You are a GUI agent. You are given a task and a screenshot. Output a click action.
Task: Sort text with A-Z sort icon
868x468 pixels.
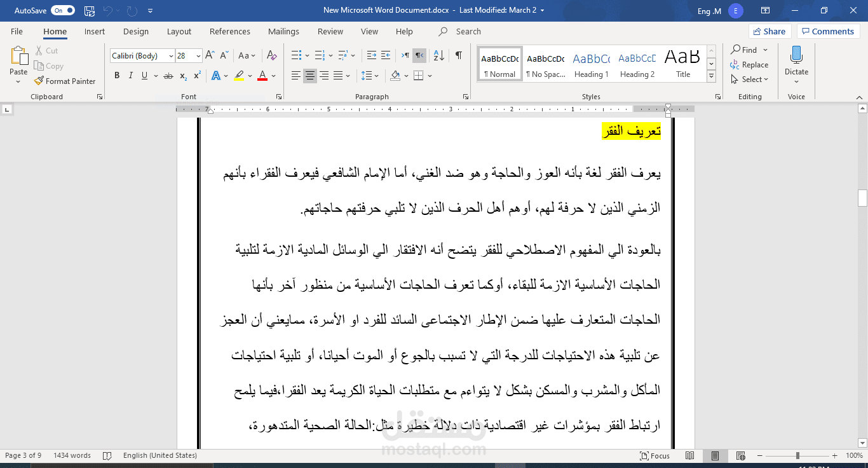440,56
